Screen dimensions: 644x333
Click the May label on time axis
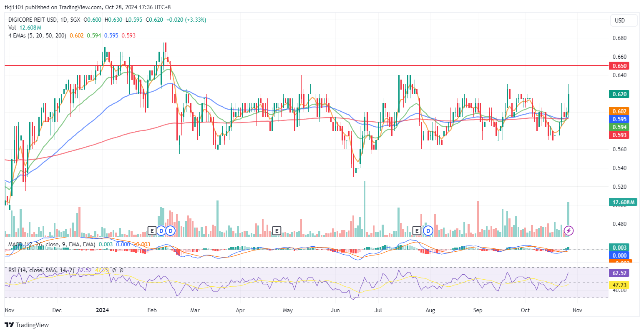pyautogui.click(x=288, y=310)
